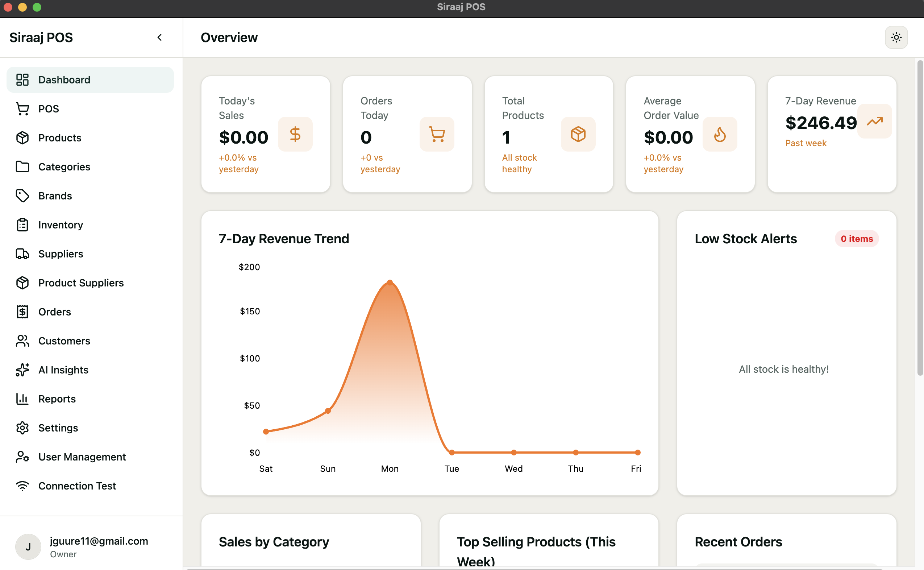Open AI Insights via the sparkle icon
The height and width of the screenshot is (570, 924).
pos(22,370)
